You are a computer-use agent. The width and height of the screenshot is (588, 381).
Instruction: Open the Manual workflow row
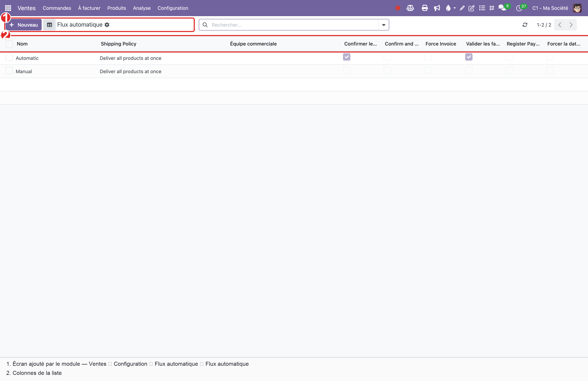(294, 71)
